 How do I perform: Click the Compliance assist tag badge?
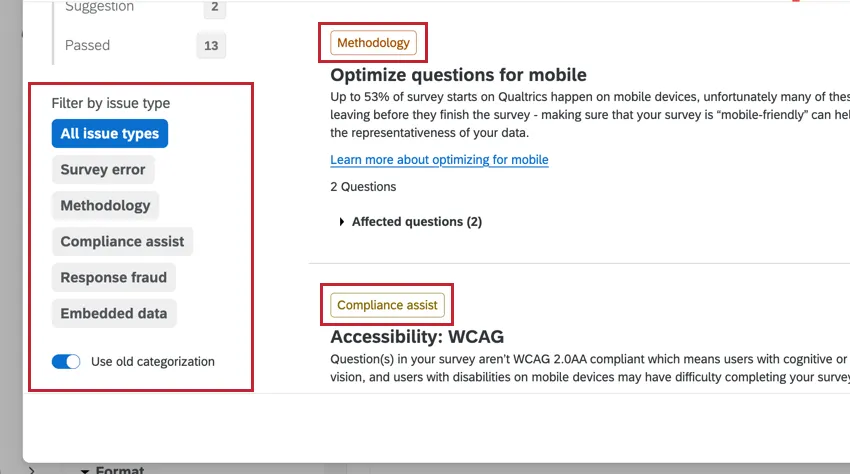pos(387,305)
